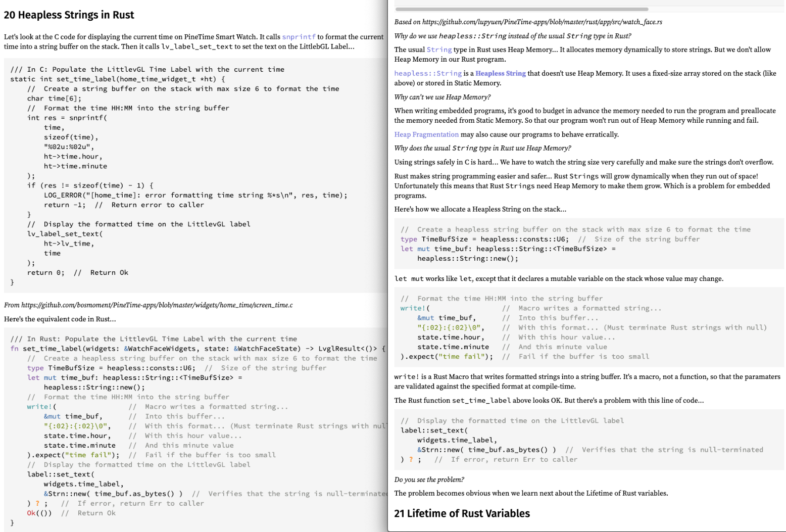Screen dimensions: 786x532
Task: Click the 'In C: Populate' comment in the C code
Action: click(x=147, y=70)
